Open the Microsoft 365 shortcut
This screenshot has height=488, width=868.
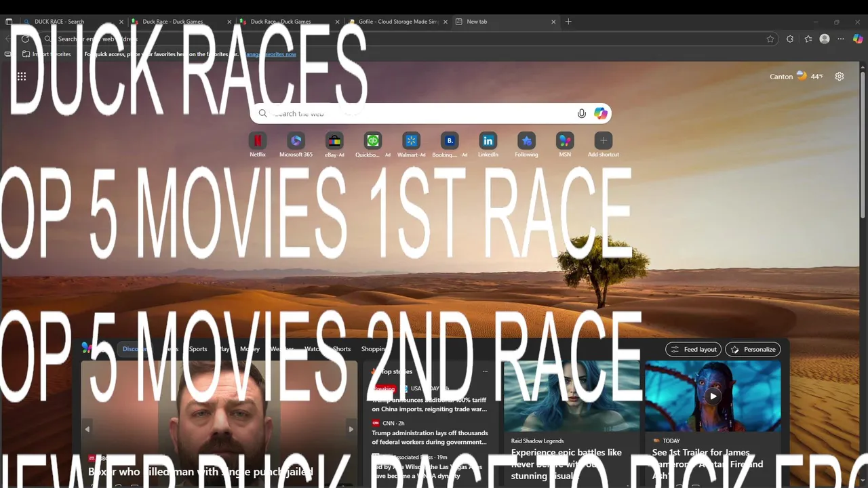tap(296, 144)
